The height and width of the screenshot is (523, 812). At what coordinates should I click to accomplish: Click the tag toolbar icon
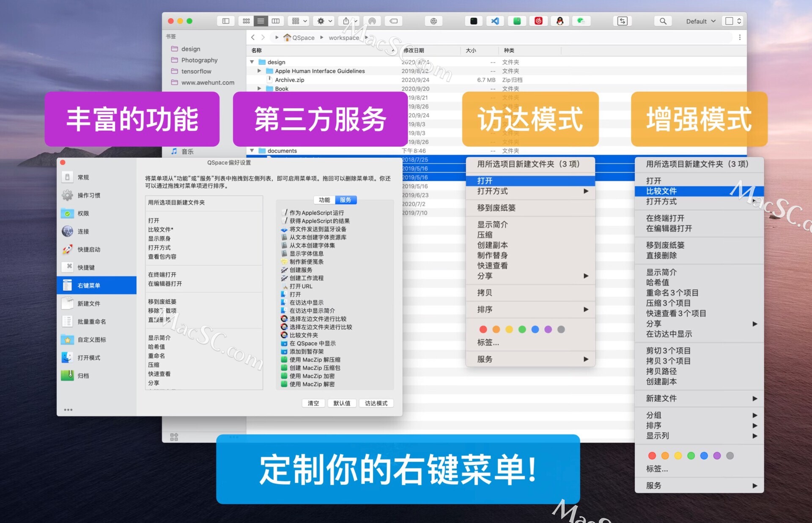[393, 21]
